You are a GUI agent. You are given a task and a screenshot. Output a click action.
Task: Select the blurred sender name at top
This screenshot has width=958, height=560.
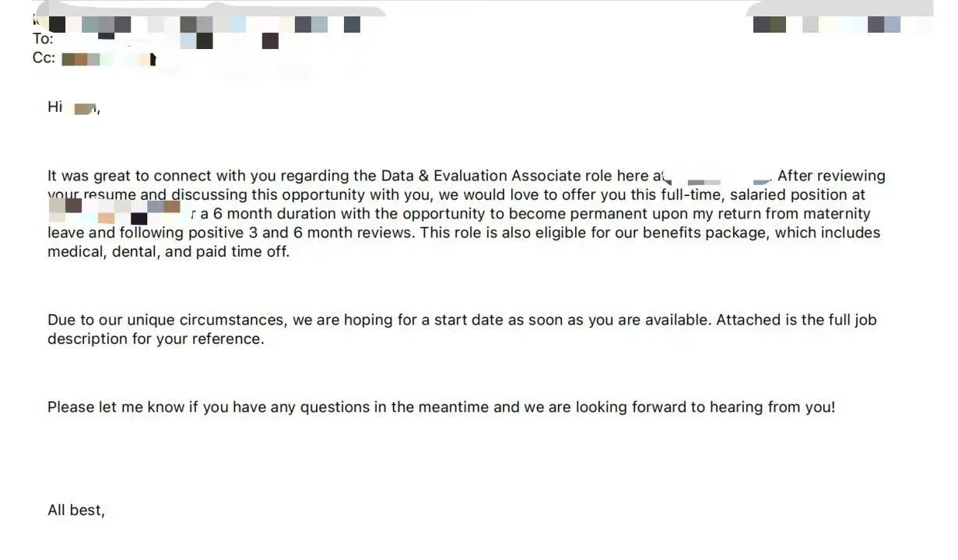click(x=204, y=24)
